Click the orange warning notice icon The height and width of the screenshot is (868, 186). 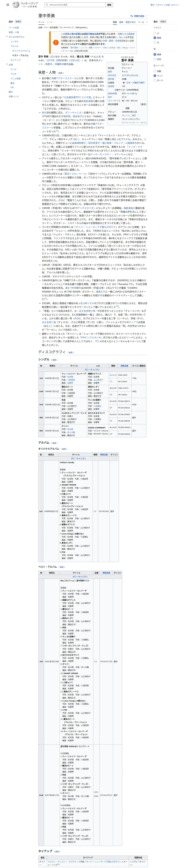[56, 42]
